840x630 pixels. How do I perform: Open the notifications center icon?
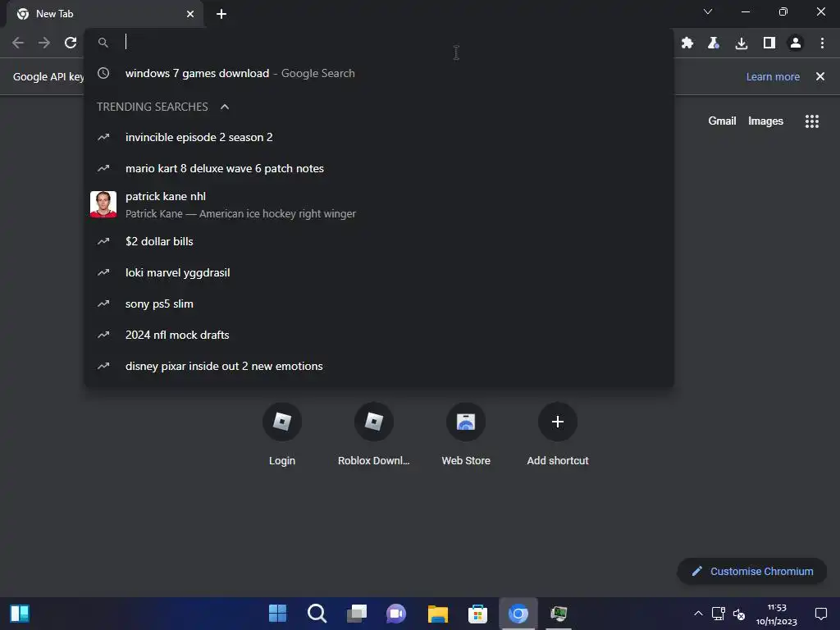point(820,614)
